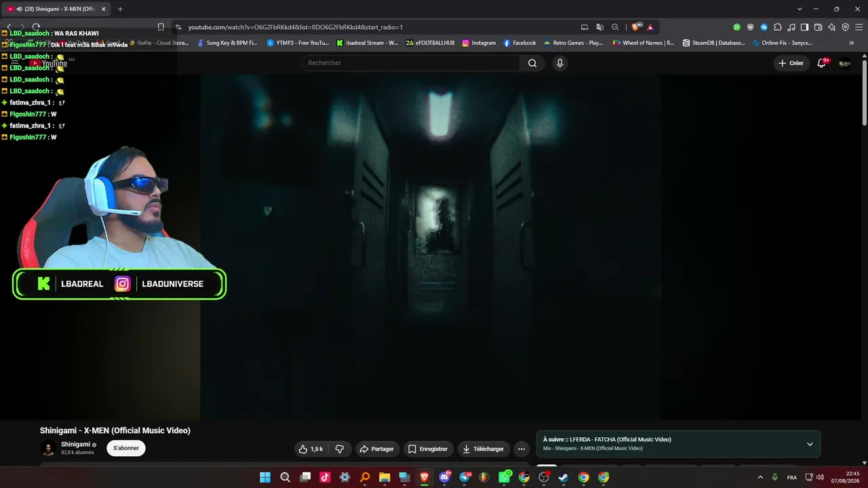Dislike the video with thumbs-down

coord(340,449)
